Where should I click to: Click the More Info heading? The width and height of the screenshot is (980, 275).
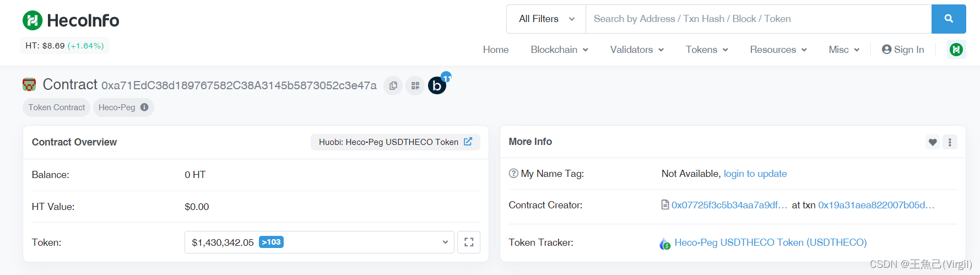coord(530,142)
